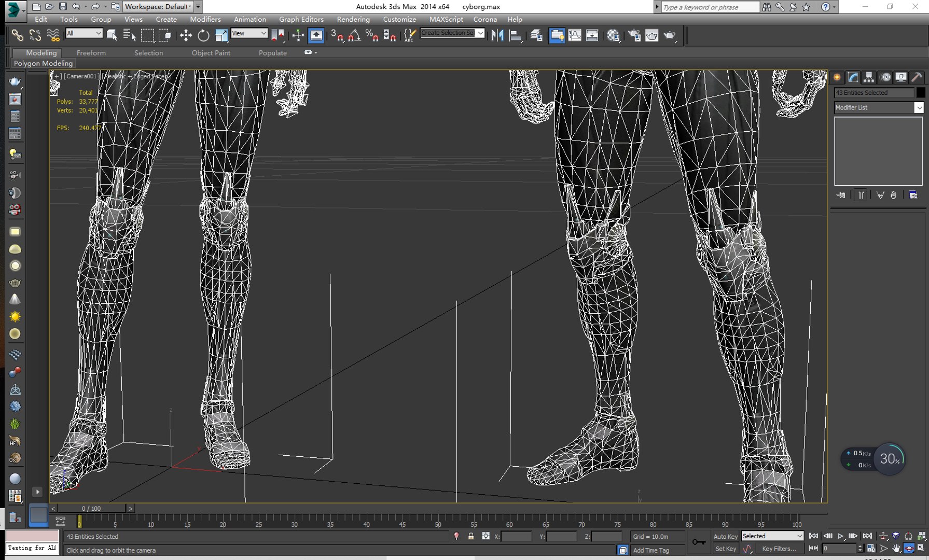
Task: Open the selection filter All dropdown
Action: (x=84, y=33)
